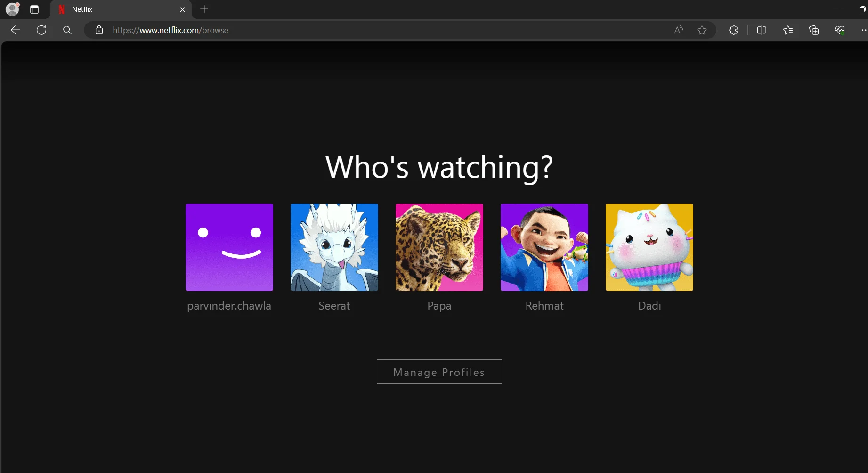This screenshot has height=473, width=868.
Task: View site information lock icon
Action: coord(99,30)
